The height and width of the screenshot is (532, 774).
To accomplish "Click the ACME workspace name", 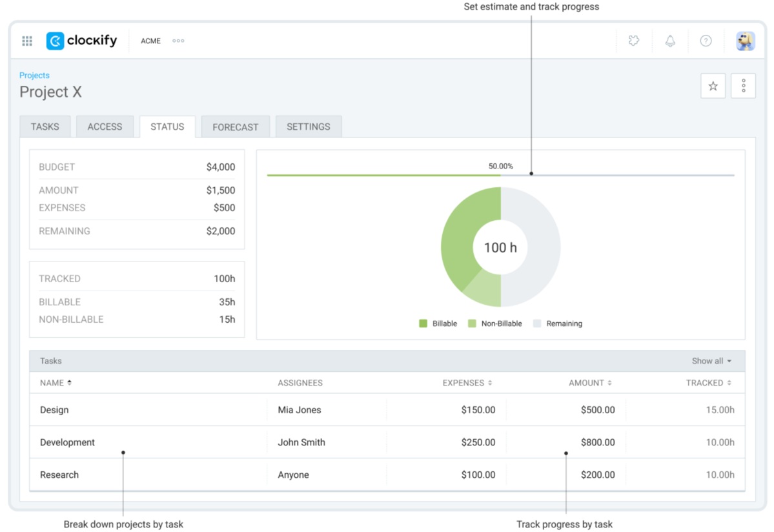I will pos(150,41).
